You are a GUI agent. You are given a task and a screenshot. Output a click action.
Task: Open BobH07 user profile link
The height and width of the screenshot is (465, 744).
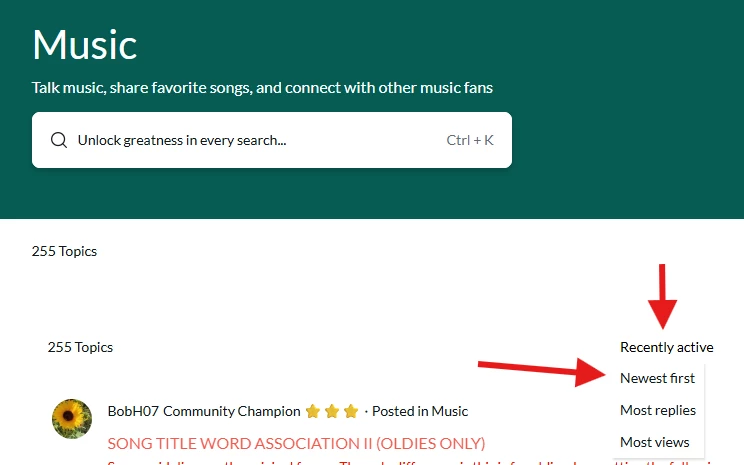133,411
